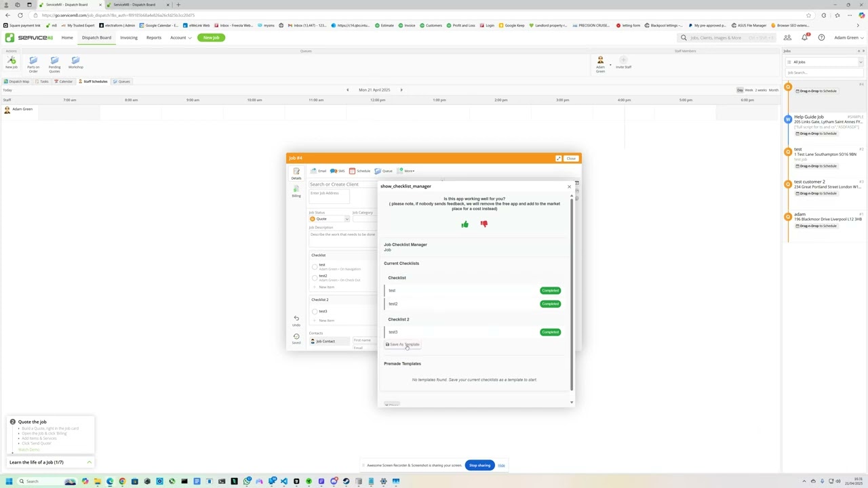This screenshot has height=488, width=868.
Task: Expand Job #4 window with the expand icon
Action: coord(558,159)
